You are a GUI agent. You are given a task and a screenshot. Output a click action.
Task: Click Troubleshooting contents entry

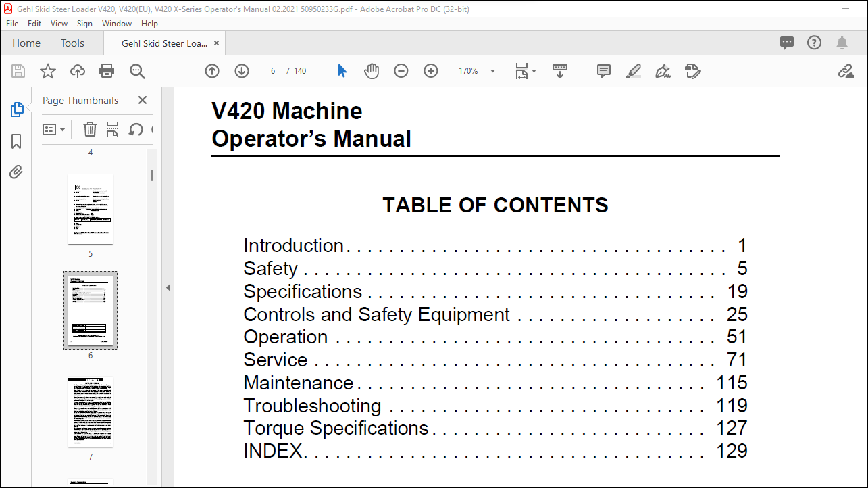(x=495, y=406)
